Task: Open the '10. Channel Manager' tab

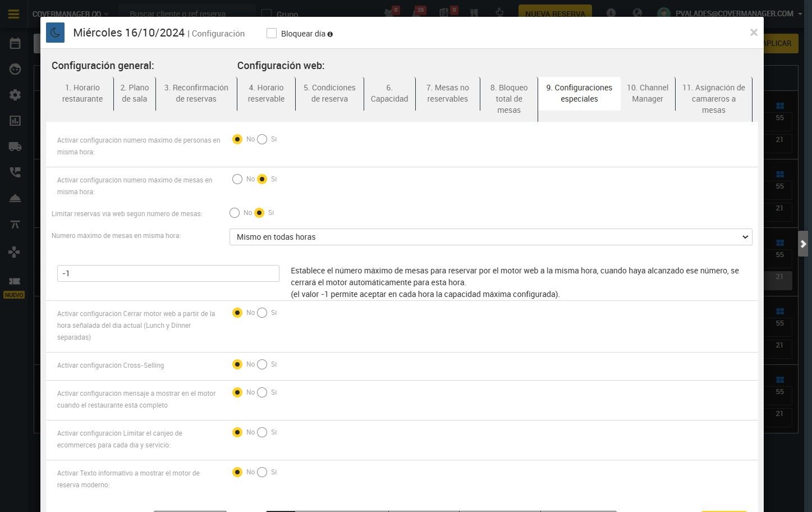Action: [648, 93]
